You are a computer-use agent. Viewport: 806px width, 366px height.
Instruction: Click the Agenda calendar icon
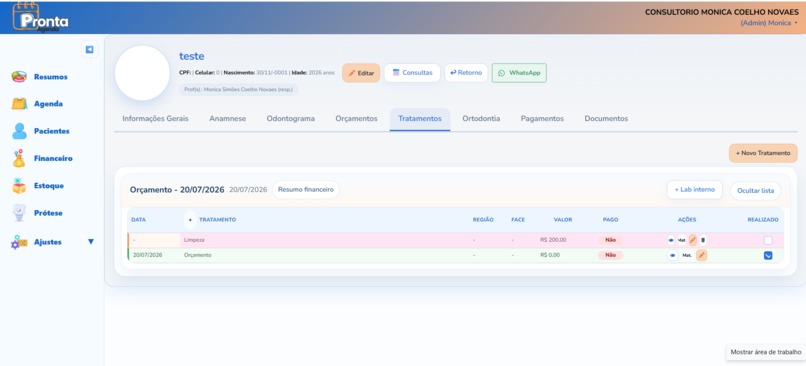(x=19, y=104)
